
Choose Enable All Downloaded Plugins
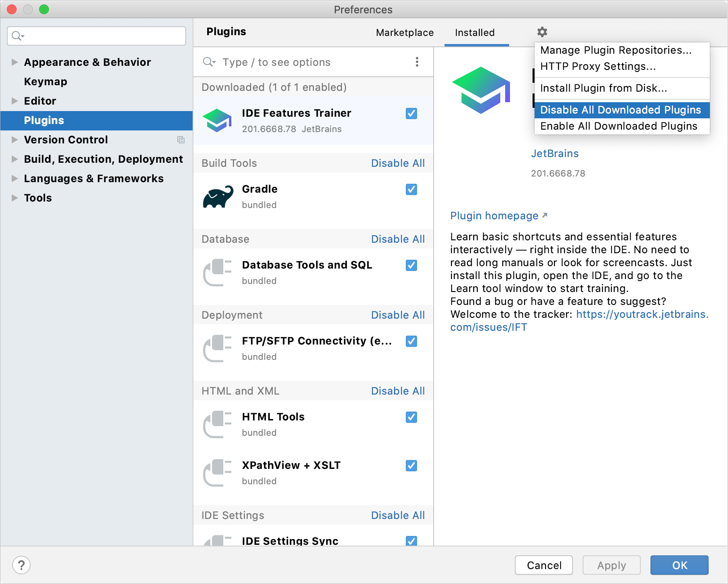pos(622,126)
